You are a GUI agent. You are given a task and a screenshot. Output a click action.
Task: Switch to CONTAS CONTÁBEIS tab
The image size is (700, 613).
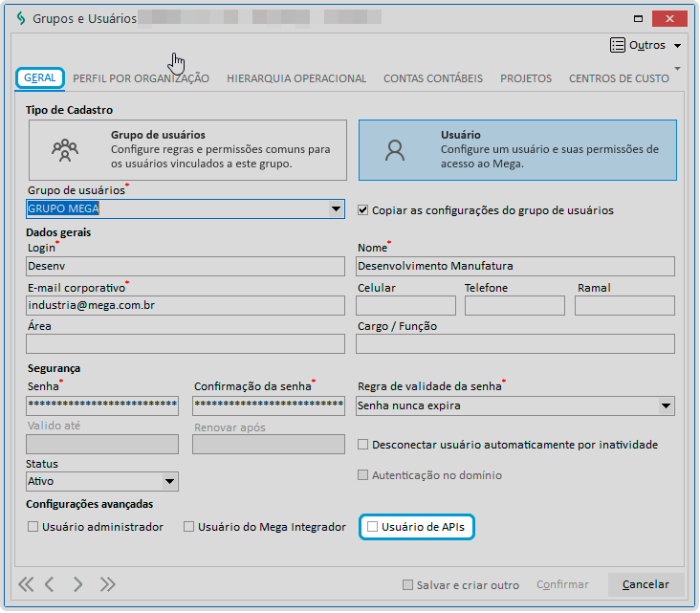pyautogui.click(x=433, y=78)
